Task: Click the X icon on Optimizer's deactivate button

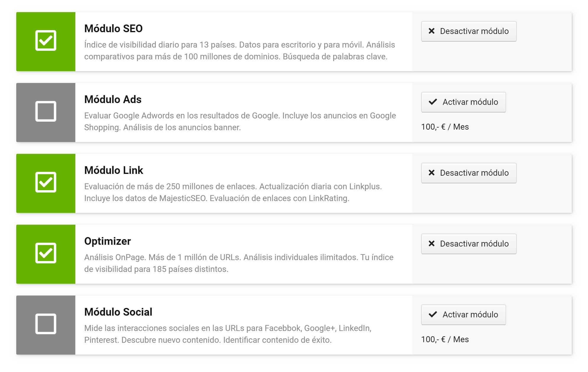Action: [x=432, y=244]
